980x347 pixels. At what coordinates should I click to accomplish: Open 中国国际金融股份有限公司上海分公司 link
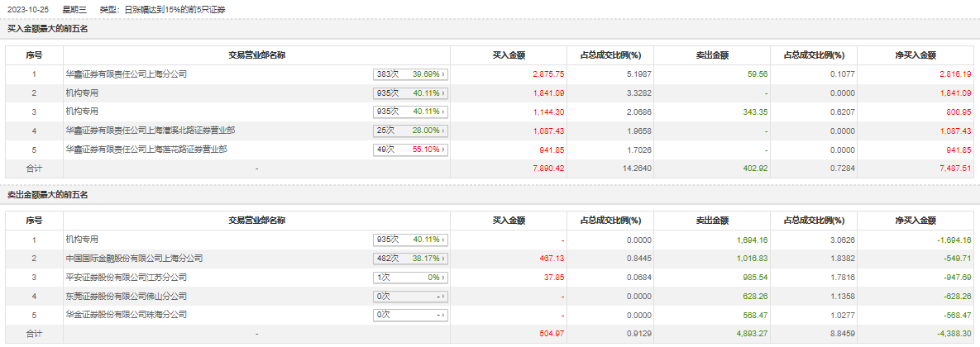coord(133,259)
